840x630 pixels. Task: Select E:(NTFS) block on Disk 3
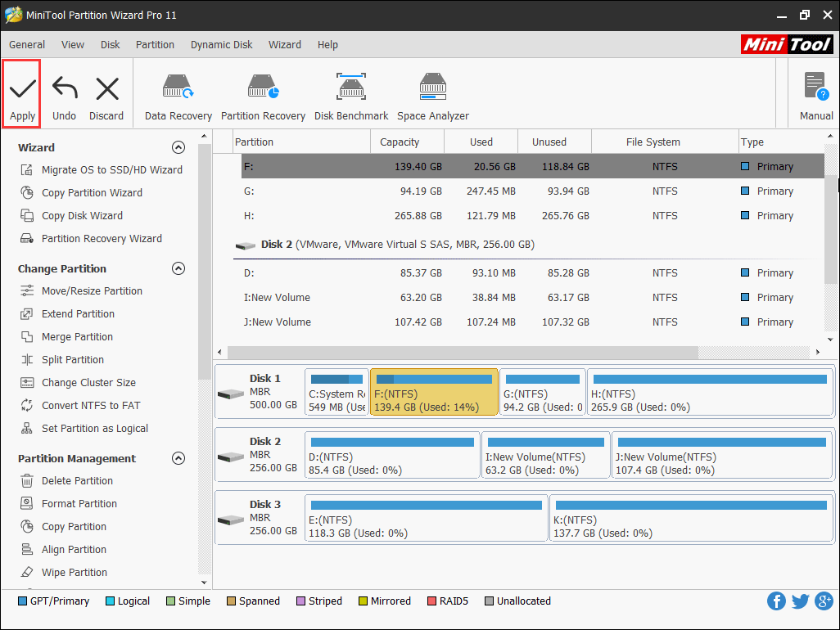tap(427, 518)
